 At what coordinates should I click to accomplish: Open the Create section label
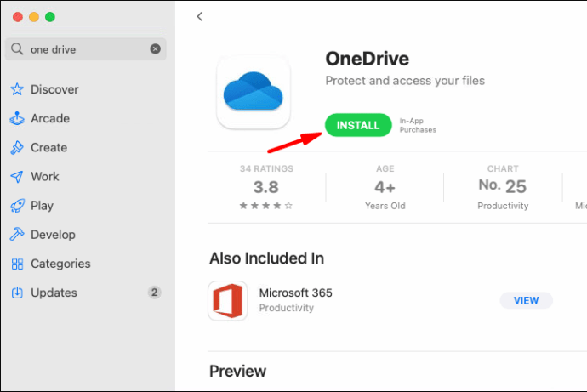pyautogui.click(x=49, y=147)
